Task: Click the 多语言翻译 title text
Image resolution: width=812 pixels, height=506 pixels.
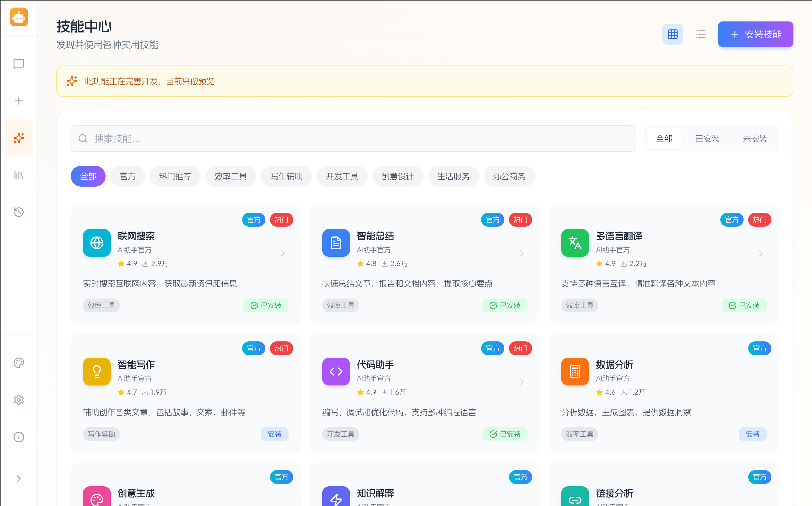Action: tap(619, 236)
